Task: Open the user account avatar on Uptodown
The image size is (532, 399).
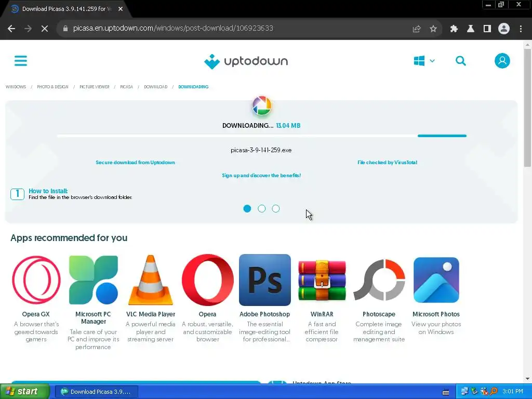Action: (502, 61)
